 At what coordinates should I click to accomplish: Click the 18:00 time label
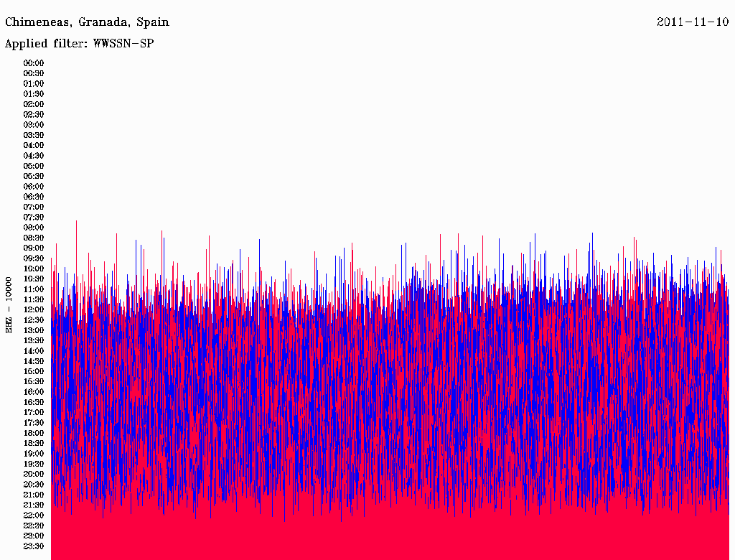pyautogui.click(x=34, y=433)
